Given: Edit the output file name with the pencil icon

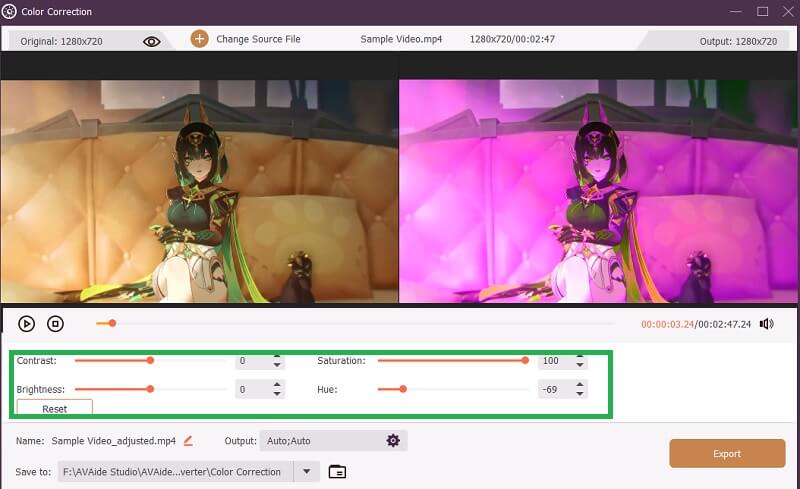Looking at the screenshot, I should (x=188, y=441).
